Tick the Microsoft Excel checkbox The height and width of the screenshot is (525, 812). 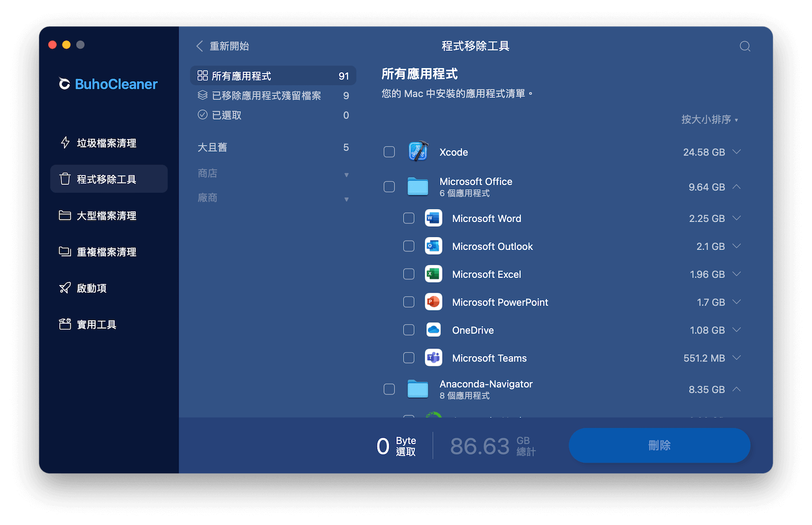click(x=409, y=274)
